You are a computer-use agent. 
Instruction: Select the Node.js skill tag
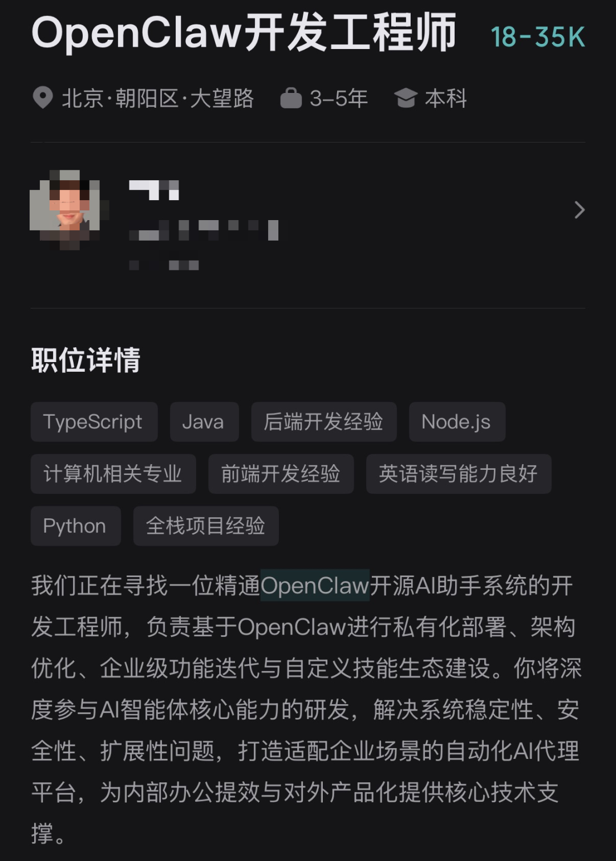pyautogui.click(x=457, y=422)
